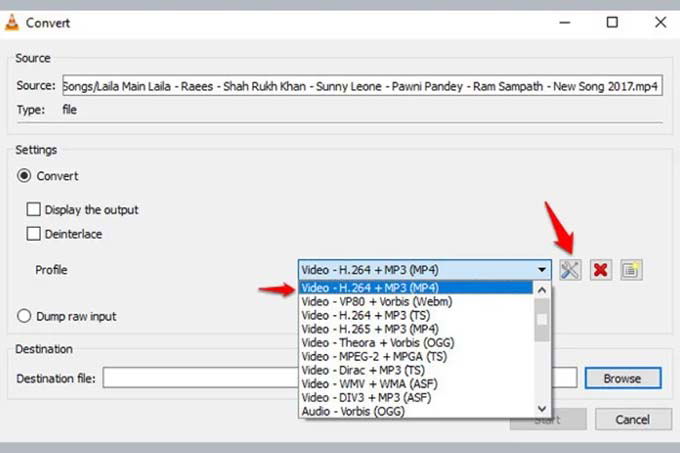Choose Video - DIV3 + MP3 (ASF)
The image size is (680, 453).
(x=415, y=398)
